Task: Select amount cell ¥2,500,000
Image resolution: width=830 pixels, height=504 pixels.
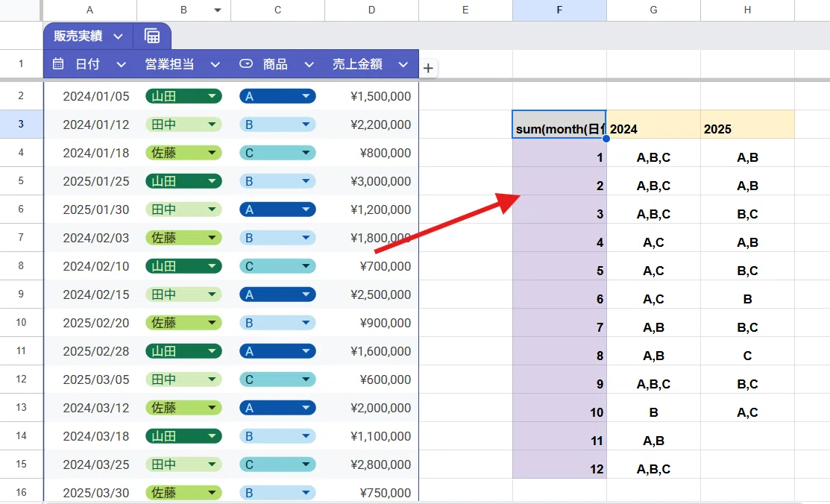Action: (x=371, y=294)
